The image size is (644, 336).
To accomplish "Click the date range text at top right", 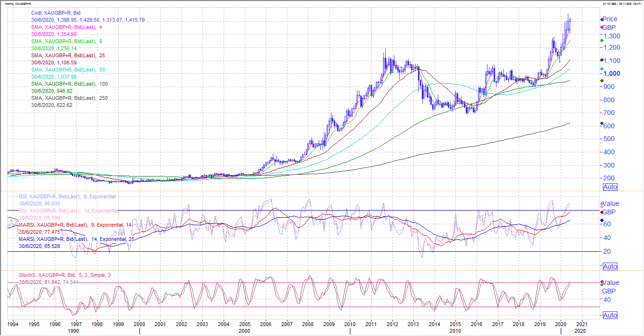I will point(621,3).
